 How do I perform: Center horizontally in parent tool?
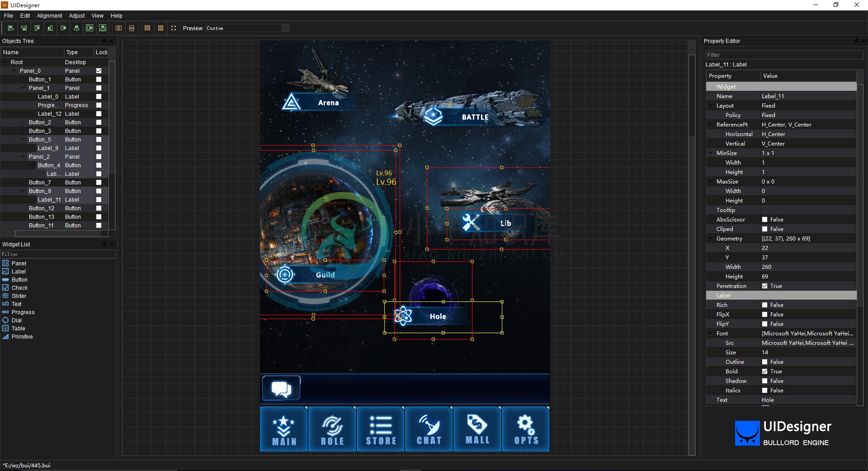pos(90,28)
